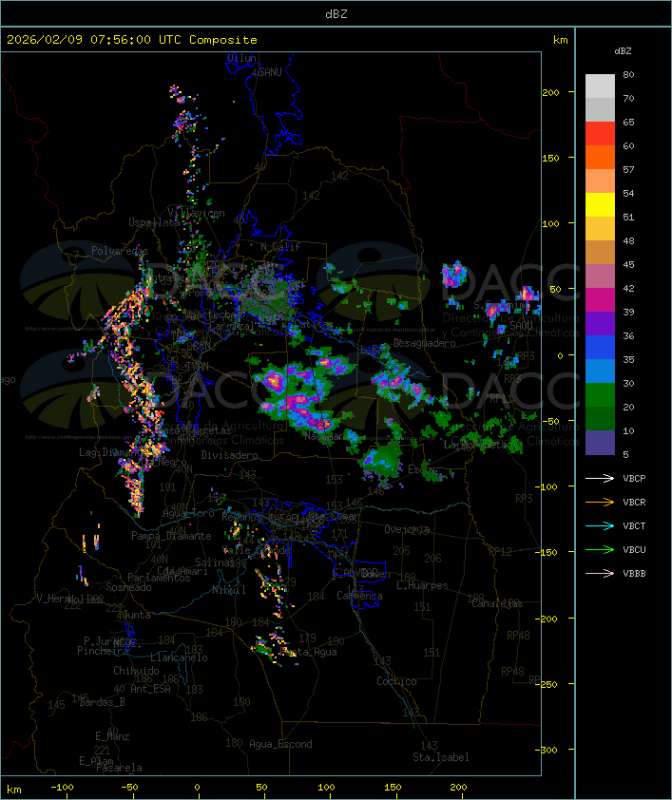Click the Uspallata place label
Screen dimensions: 672x800
click(x=154, y=222)
